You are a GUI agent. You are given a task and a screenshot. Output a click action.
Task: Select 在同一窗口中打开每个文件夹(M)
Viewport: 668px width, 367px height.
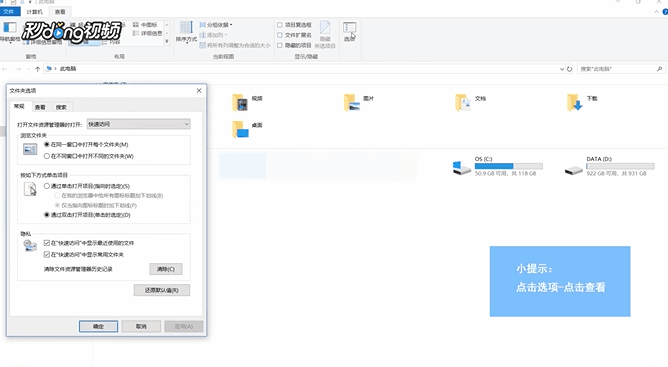47,144
